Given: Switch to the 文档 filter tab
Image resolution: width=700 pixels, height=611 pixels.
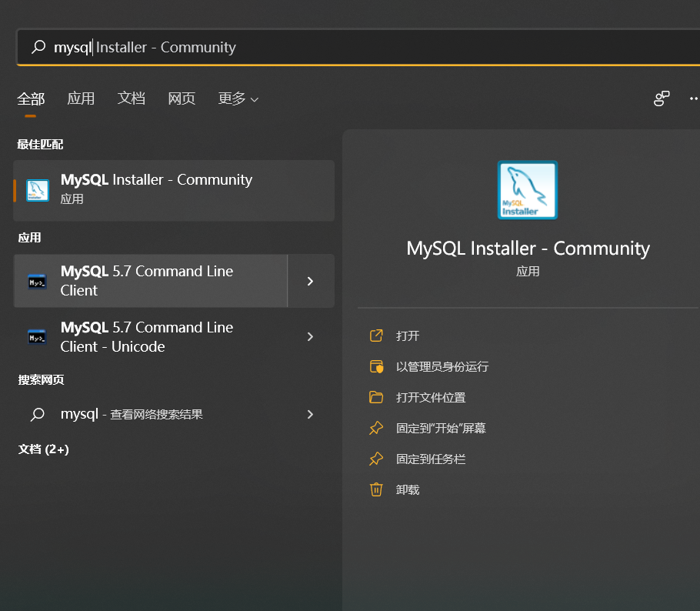Looking at the screenshot, I should pyautogui.click(x=132, y=98).
